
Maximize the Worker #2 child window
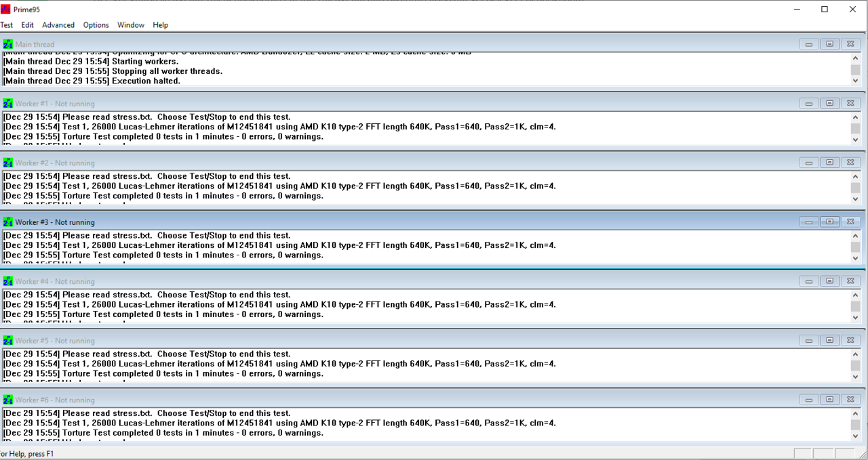pos(829,163)
